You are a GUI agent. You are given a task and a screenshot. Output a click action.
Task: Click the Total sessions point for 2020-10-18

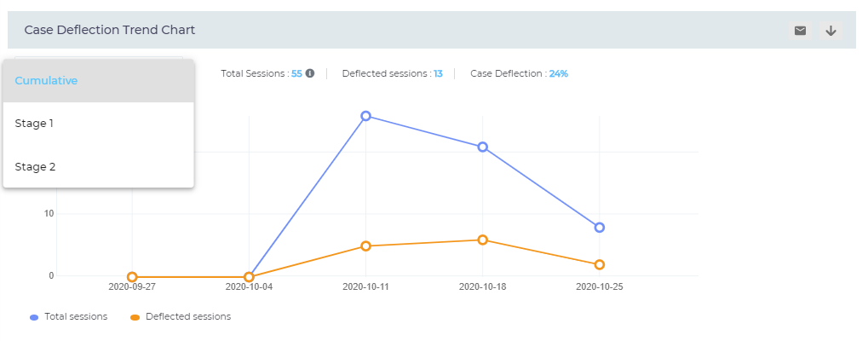[483, 147]
